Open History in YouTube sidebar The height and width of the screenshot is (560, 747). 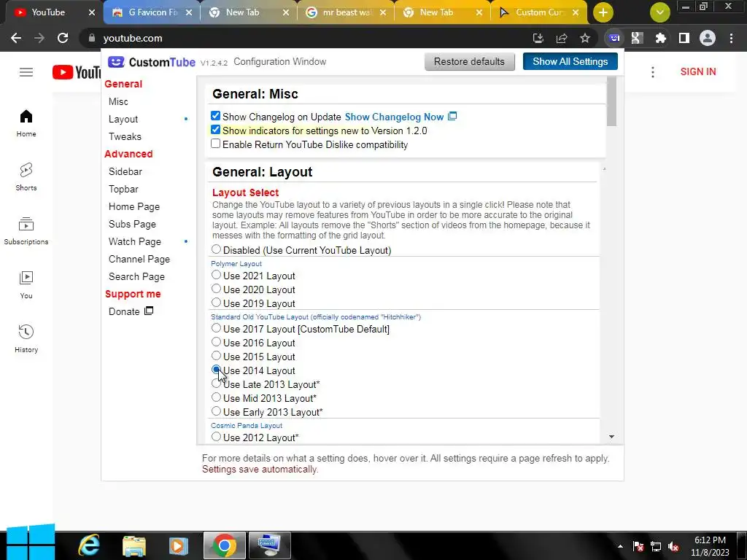coord(26,339)
